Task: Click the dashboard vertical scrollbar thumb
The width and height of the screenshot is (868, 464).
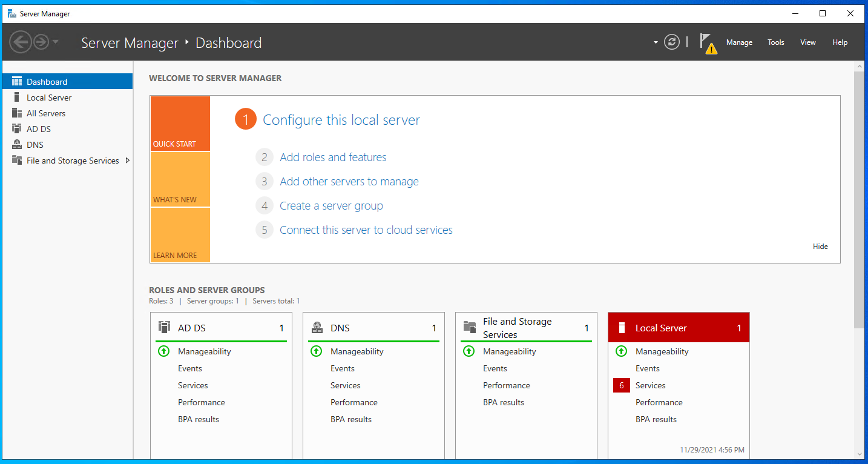Action: pyautogui.click(x=860, y=200)
